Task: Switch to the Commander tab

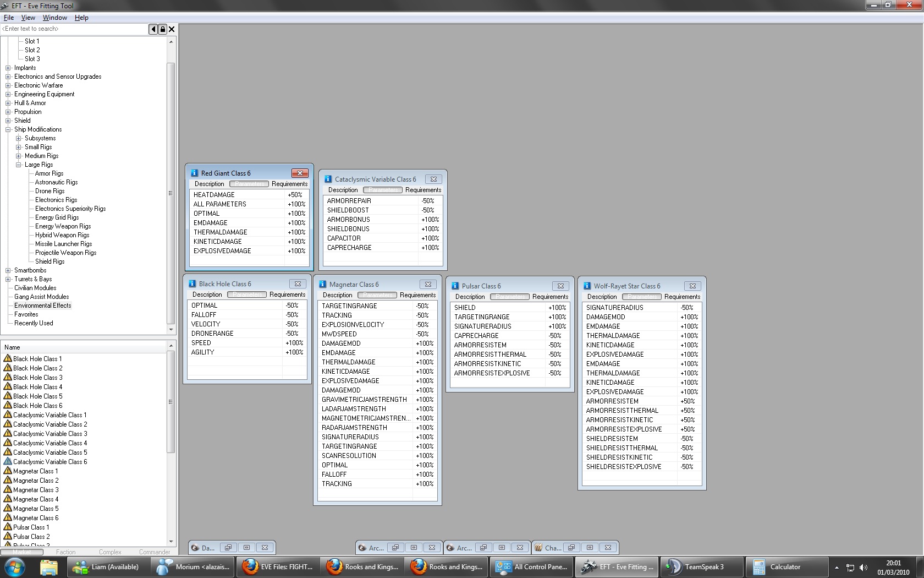Action: 155,552
